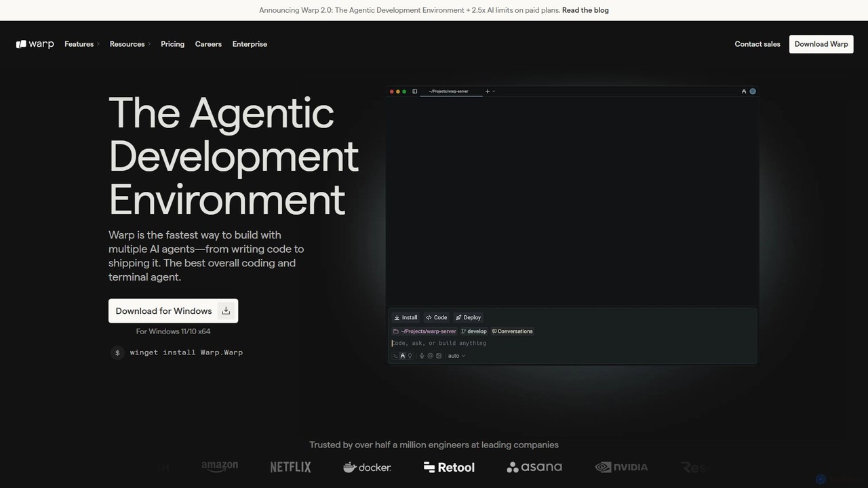Click the dollar prompt icon next to winget command
Image resolution: width=868 pixels, height=488 pixels.
(117, 352)
